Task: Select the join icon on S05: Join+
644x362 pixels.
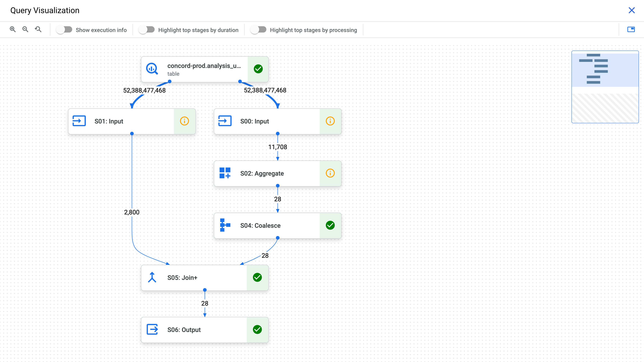Action: 152,277
